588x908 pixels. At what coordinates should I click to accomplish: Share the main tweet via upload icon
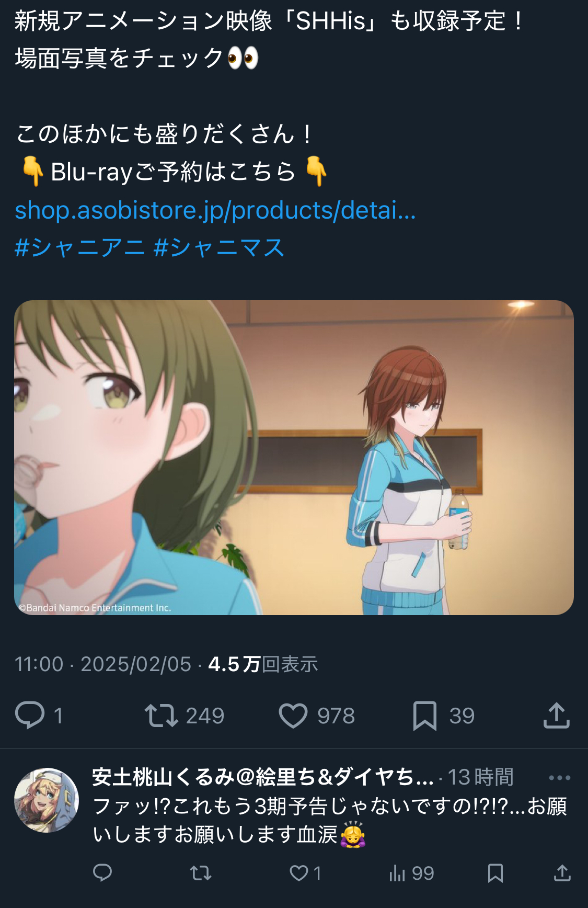(x=557, y=715)
